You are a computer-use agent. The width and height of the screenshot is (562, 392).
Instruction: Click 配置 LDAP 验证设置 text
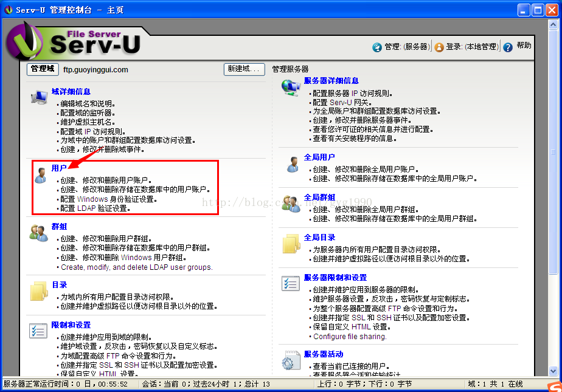[x=95, y=208]
